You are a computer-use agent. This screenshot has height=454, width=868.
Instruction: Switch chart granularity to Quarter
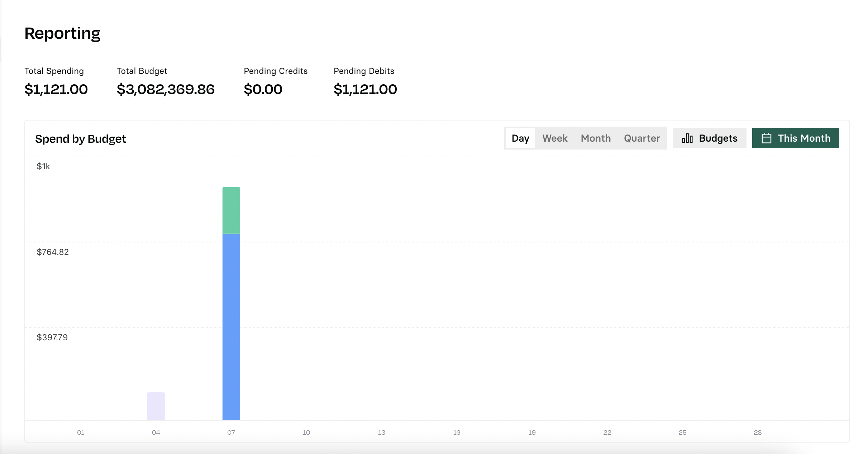642,138
